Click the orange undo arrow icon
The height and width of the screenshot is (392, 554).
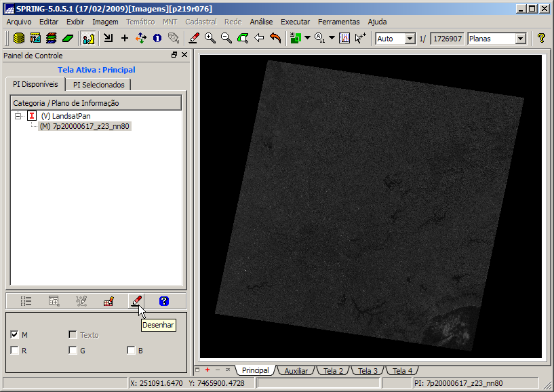275,39
